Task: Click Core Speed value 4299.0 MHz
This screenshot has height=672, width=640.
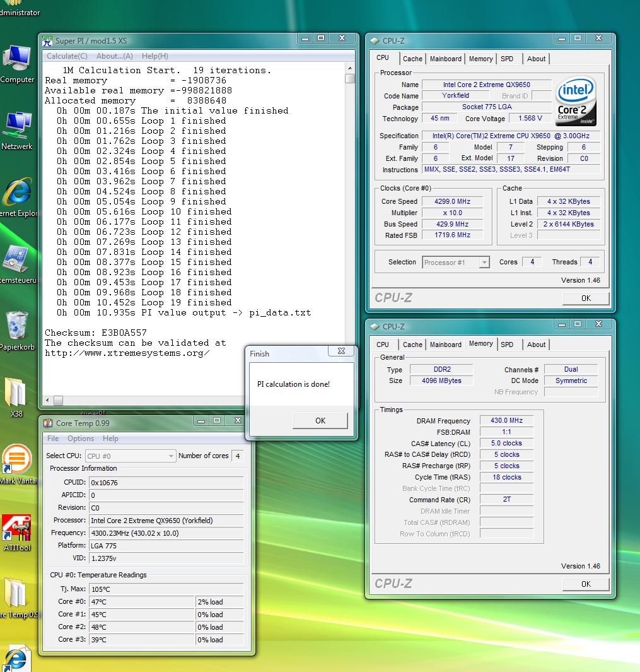Action: 452,201
